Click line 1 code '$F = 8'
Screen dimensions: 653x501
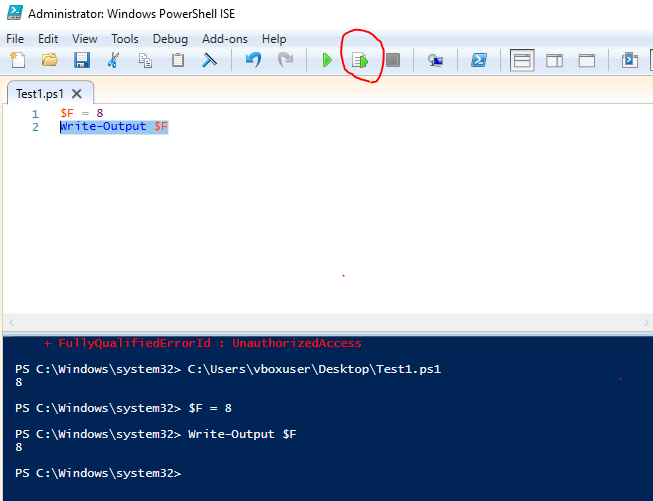coord(82,113)
